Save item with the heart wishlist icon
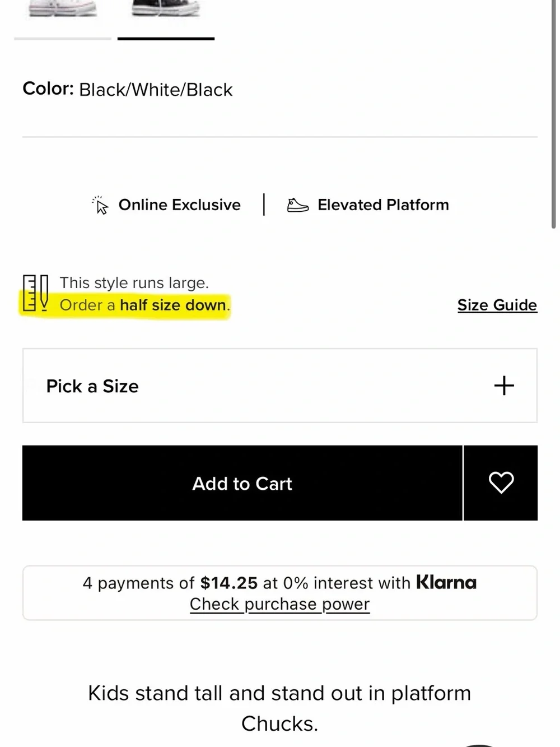 click(x=501, y=483)
